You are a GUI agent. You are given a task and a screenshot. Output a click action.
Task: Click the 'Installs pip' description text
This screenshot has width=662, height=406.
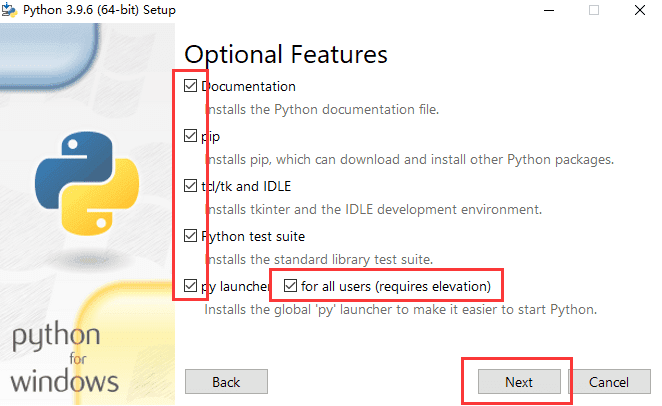(409, 160)
